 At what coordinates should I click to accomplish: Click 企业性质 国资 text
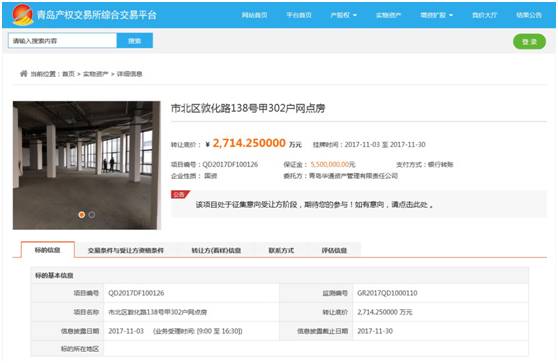pyautogui.click(x=194, y=176)
